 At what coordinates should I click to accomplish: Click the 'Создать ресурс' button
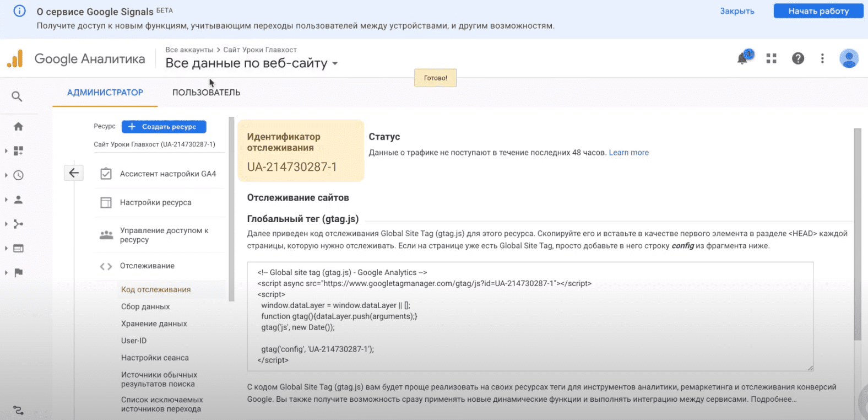(164, 127)
